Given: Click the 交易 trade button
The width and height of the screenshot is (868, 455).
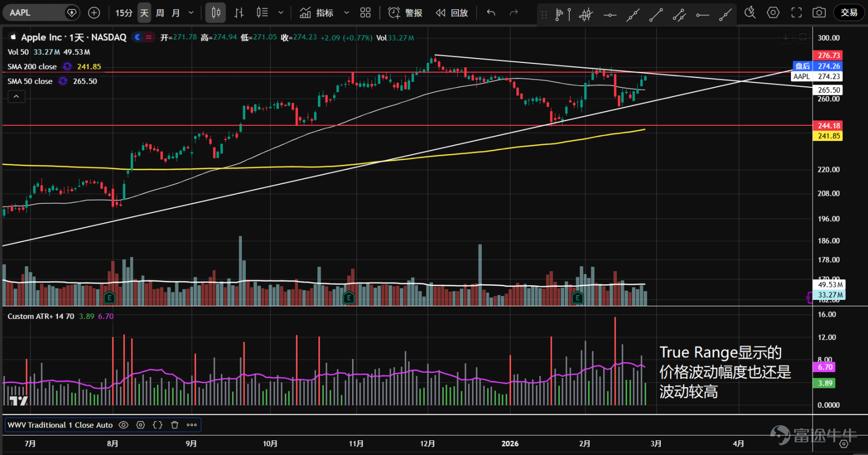Looking at the screenshot, I should [x=849, y=12].
